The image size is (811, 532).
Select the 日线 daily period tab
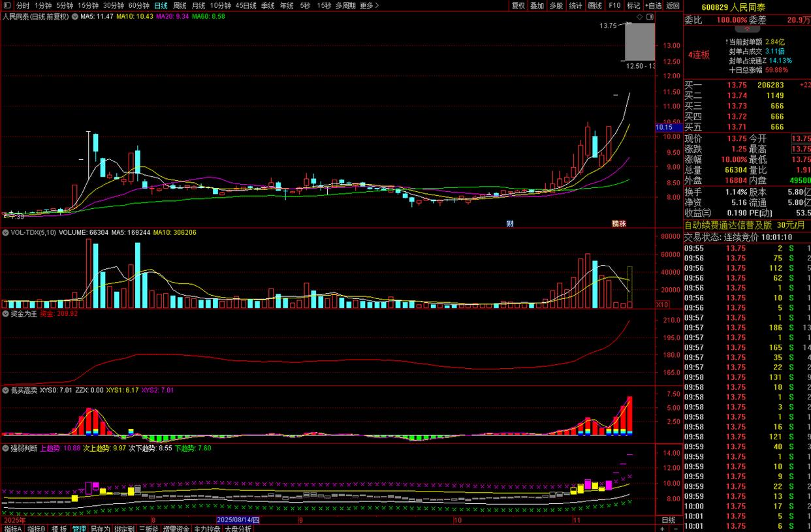(161, 5)
